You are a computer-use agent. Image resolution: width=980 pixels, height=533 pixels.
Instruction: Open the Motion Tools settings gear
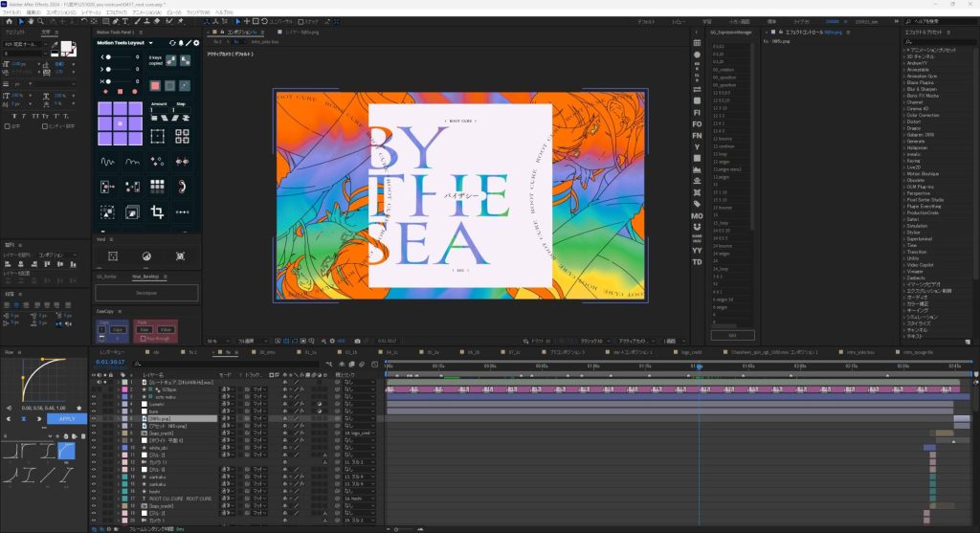(x=196, y=43)
